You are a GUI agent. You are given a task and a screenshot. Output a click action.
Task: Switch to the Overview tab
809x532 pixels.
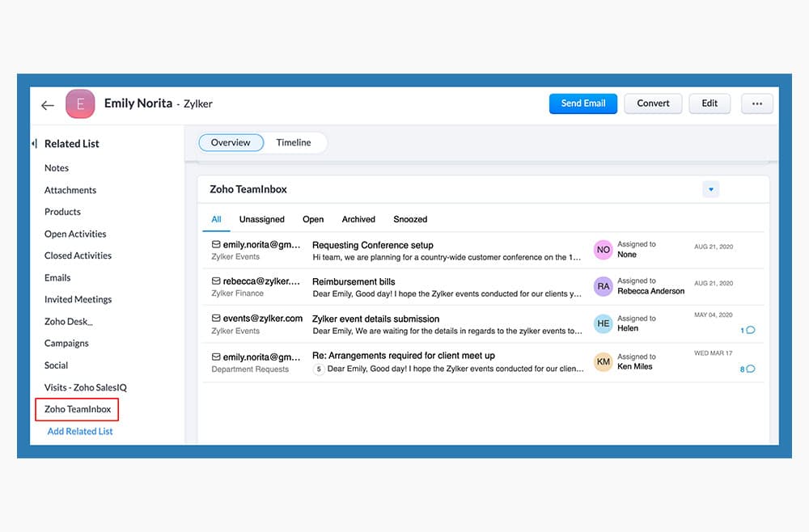(231, 142)
